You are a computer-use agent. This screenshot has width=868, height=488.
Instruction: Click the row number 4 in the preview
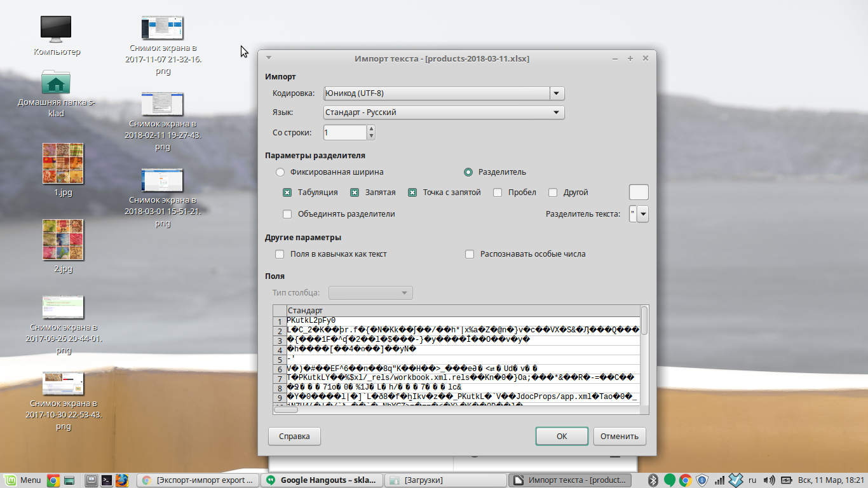(280, 350)
